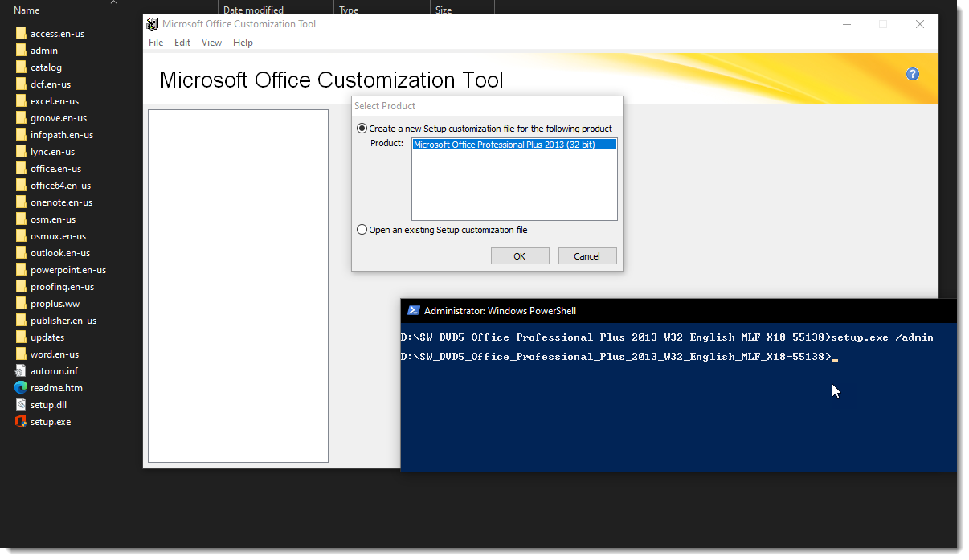This screenshot has width=969, height=560.
Task: Open the blue help question mark icon
Action: (912, 74)
